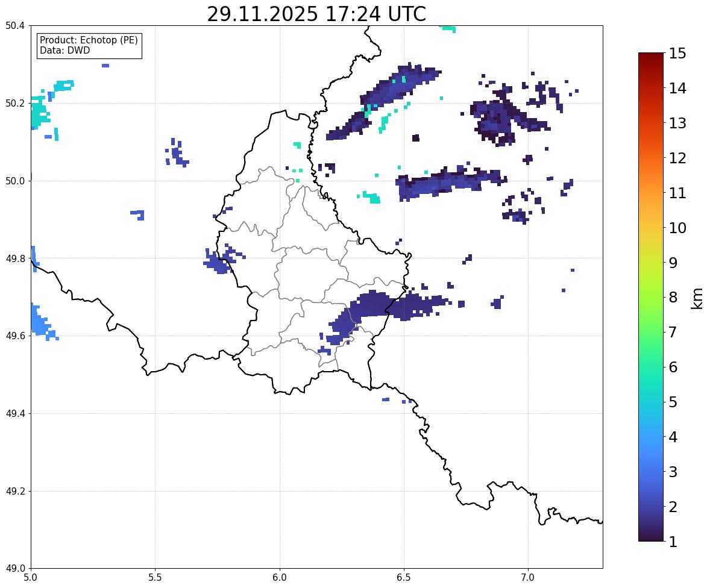Click x-axis tick label '6.0'
The height and width of the screenshot is (588, 710).
coord(280,578)
